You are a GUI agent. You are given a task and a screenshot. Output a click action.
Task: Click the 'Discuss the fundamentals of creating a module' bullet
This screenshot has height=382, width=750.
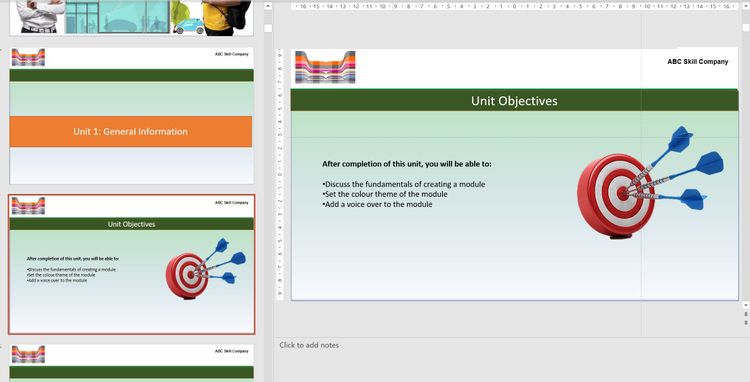click(x=404, y=184)
